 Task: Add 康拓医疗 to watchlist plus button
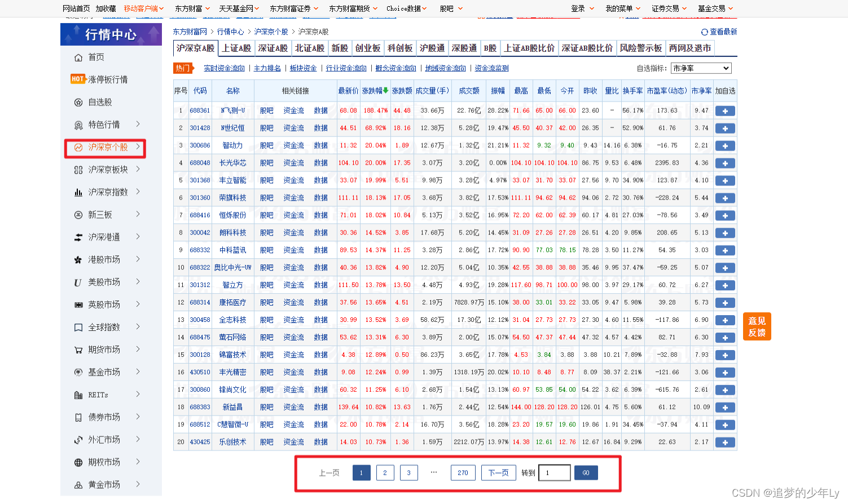(725, 303)
